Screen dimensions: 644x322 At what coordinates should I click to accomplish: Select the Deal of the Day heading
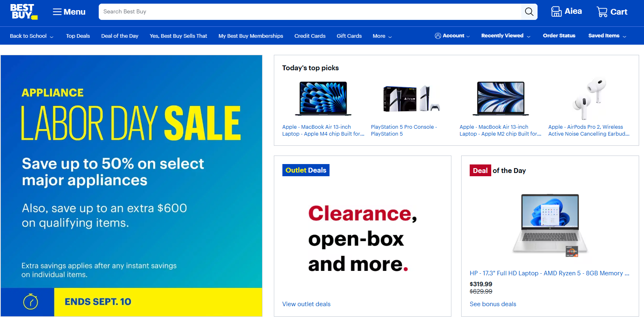click(498, 171)
